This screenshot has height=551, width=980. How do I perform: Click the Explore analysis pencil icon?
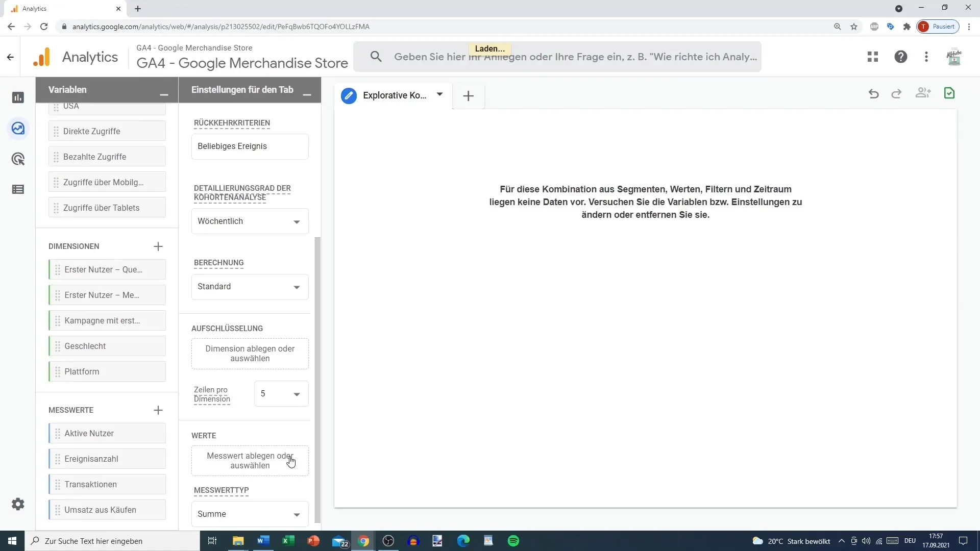click(349, 95)
